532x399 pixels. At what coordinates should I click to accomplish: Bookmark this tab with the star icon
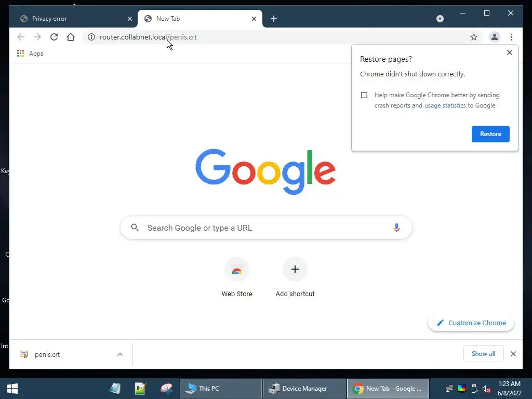click(474, 37)
